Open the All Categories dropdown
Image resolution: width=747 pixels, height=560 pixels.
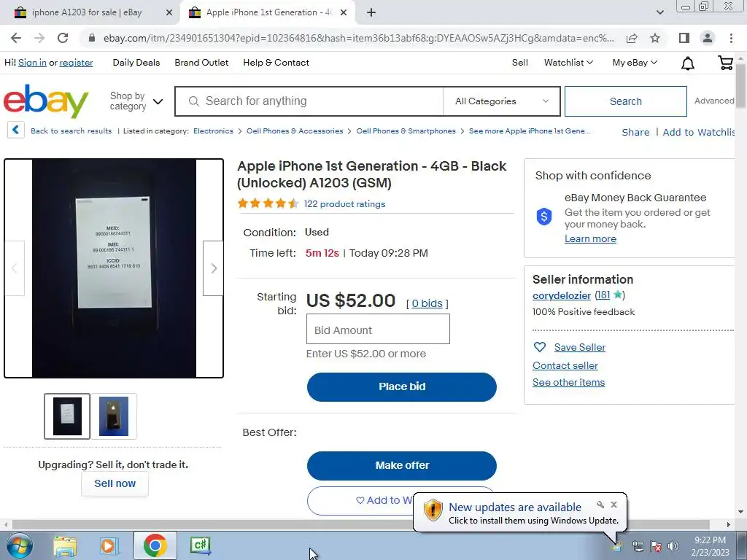[501, 101]
